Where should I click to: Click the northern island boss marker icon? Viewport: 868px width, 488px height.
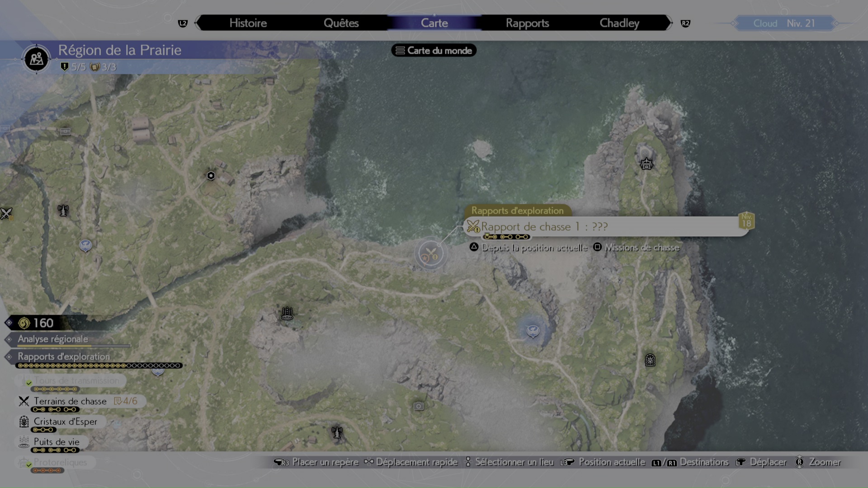646,164
